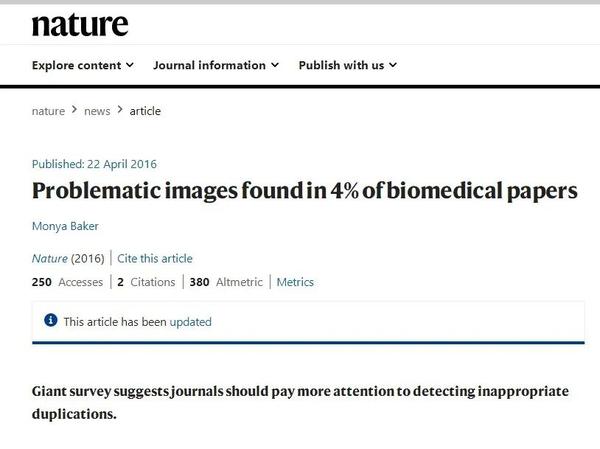
Task: Click the article headline about problematic images
Action: click(x=304, y=191)
